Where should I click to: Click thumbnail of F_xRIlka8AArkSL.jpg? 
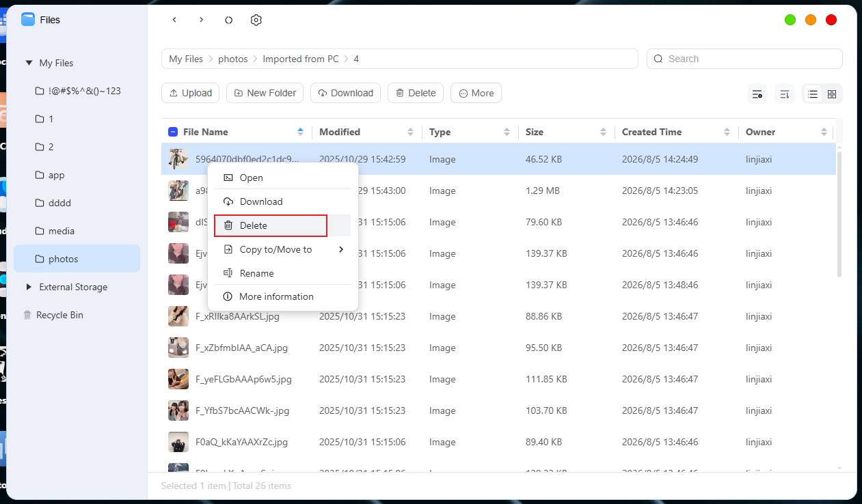click(178, 316)
